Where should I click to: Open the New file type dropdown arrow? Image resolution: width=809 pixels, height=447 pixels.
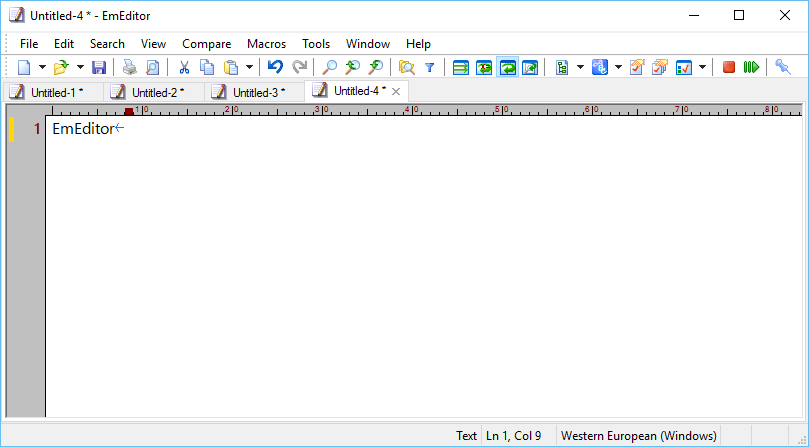pyautogui.click(x=42, y=67)
